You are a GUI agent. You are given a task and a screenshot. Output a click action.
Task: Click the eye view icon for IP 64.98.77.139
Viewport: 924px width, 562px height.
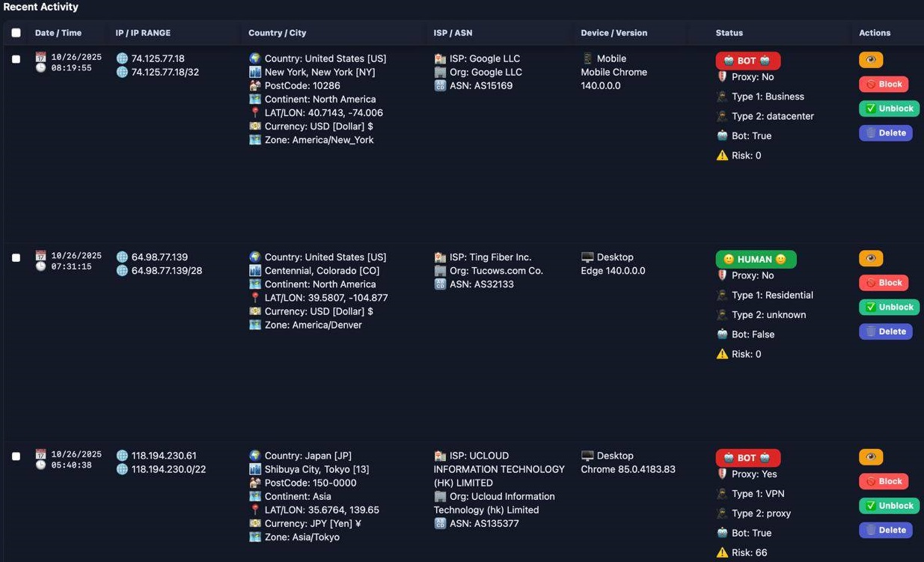click(871, 258)
